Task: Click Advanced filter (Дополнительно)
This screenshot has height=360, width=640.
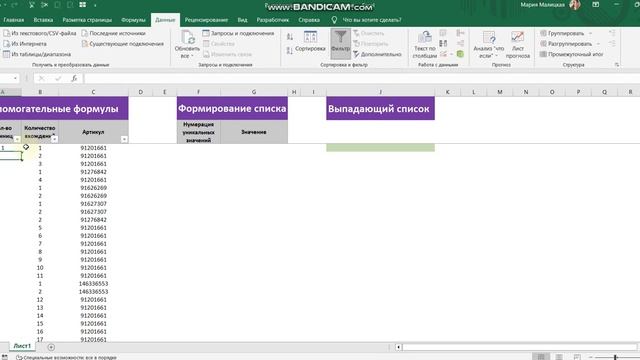Action: pos(377,54)
